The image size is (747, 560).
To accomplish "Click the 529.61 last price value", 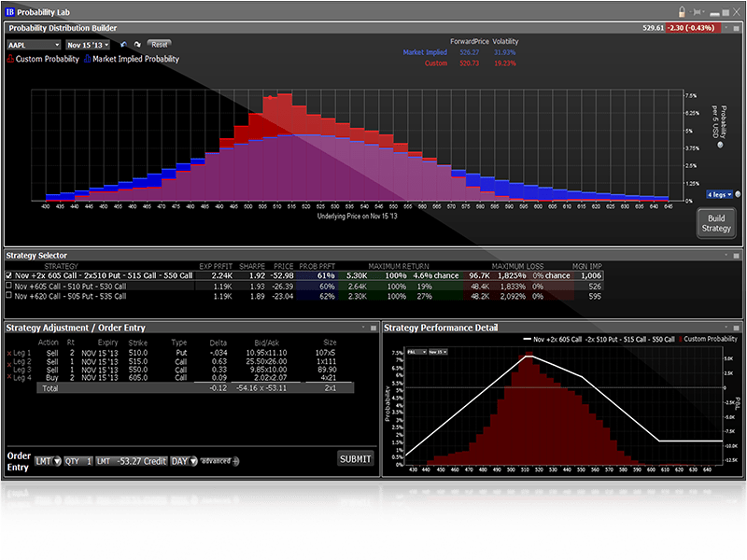I will 653,28.
